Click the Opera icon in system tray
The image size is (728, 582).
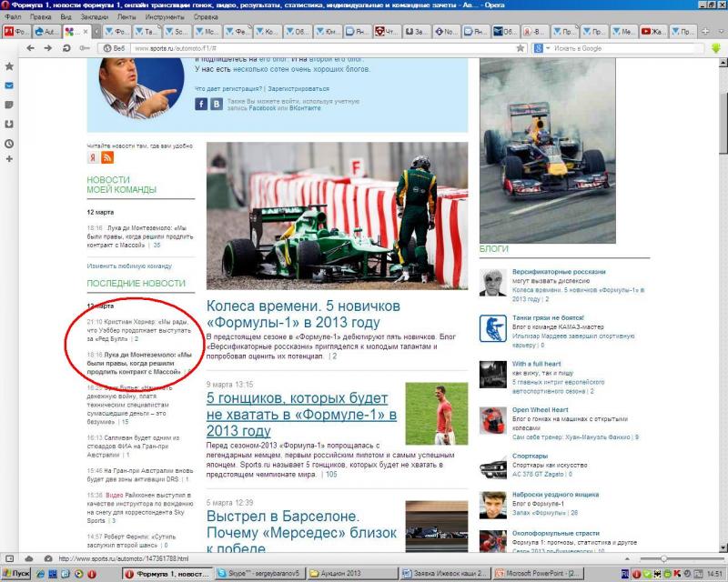[x=636, y=574]
